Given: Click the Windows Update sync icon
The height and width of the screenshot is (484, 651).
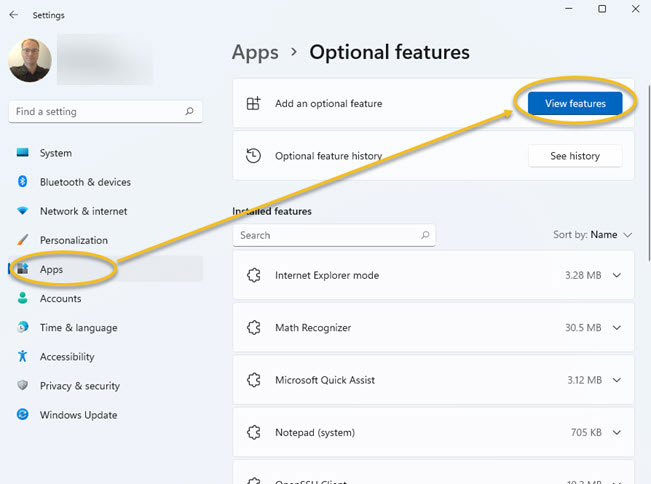Looking at the screenshot, I should pos(23,414).
